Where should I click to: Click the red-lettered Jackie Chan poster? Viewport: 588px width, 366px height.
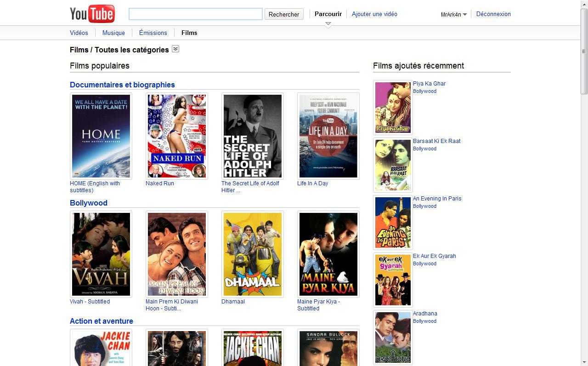[x=101, y=348]
